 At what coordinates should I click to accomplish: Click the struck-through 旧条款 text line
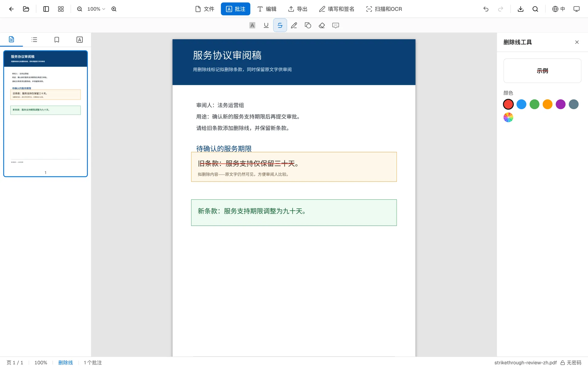248,163
